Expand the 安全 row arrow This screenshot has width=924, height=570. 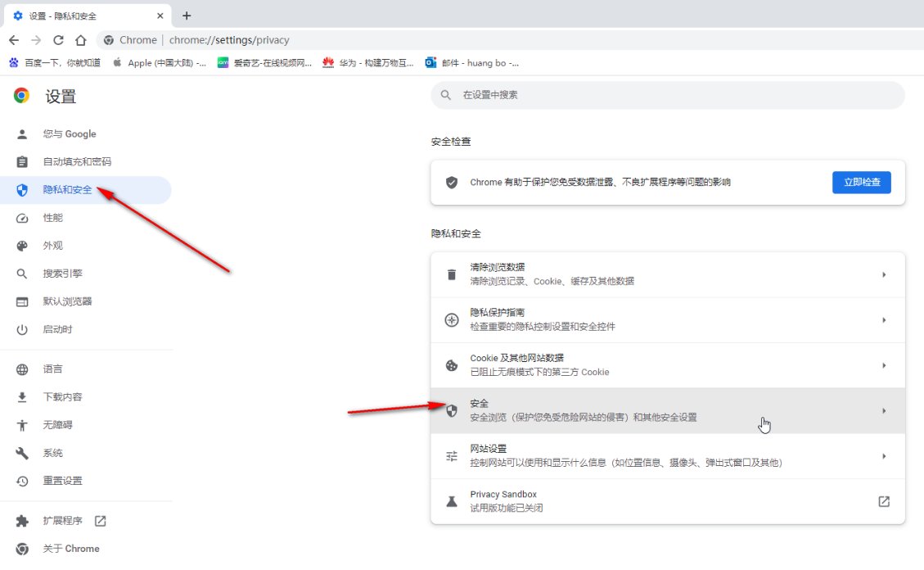pos(884,411)
